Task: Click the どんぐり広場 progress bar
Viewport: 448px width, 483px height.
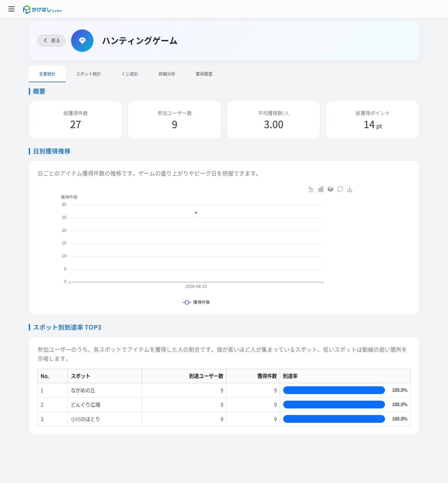Action: tap(334, 405)
